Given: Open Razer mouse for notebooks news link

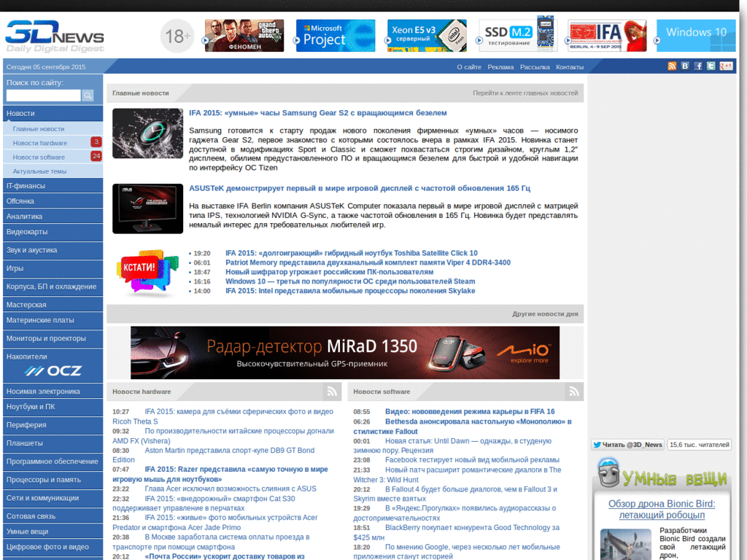Looking at the screenshot, I should click(x=220, y=474).
